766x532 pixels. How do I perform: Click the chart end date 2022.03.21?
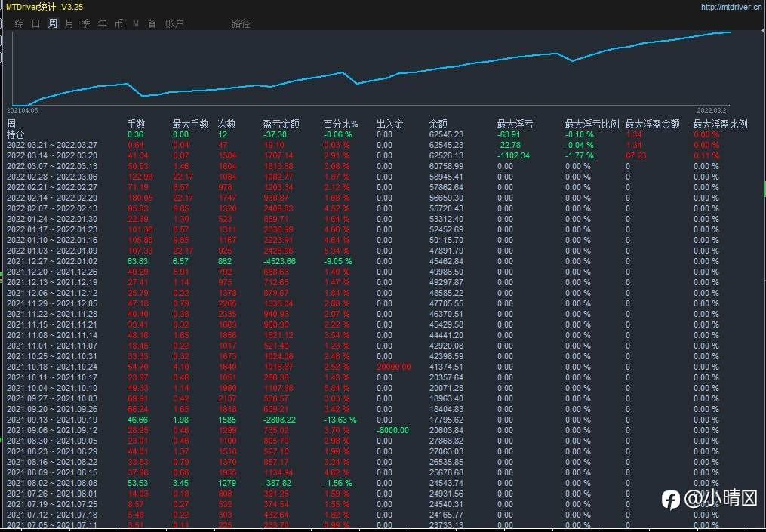point(712,110)
